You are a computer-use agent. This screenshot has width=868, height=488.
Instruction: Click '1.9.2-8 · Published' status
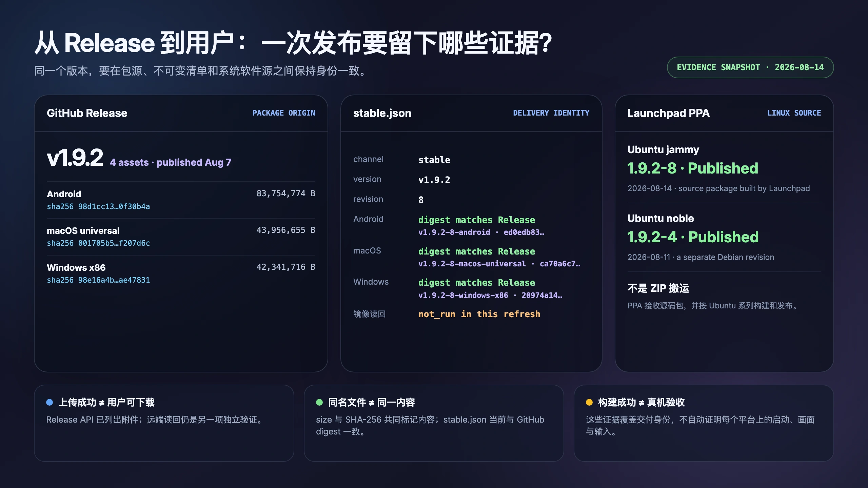click(693, 168)
